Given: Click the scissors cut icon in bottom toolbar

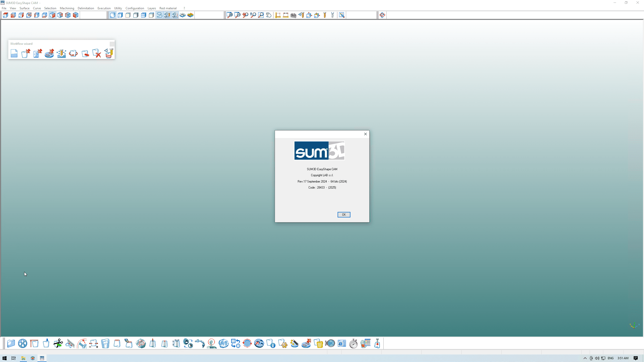Looking at the screenshot, I should (x=58, y=343).
